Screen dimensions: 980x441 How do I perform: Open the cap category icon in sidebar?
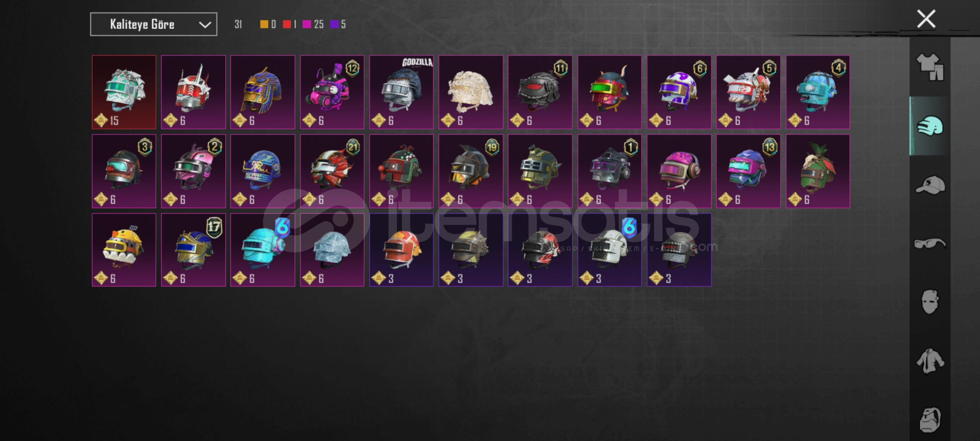pos(930,185)
